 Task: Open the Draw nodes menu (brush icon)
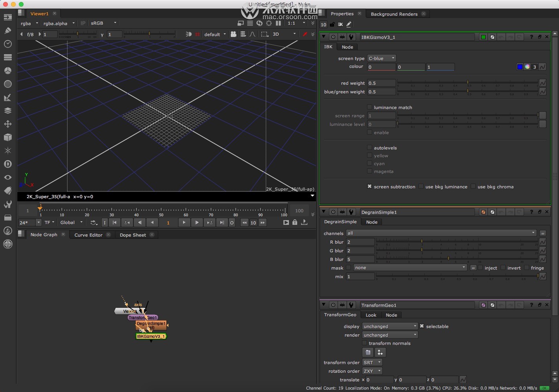click(x=7, y=31)
